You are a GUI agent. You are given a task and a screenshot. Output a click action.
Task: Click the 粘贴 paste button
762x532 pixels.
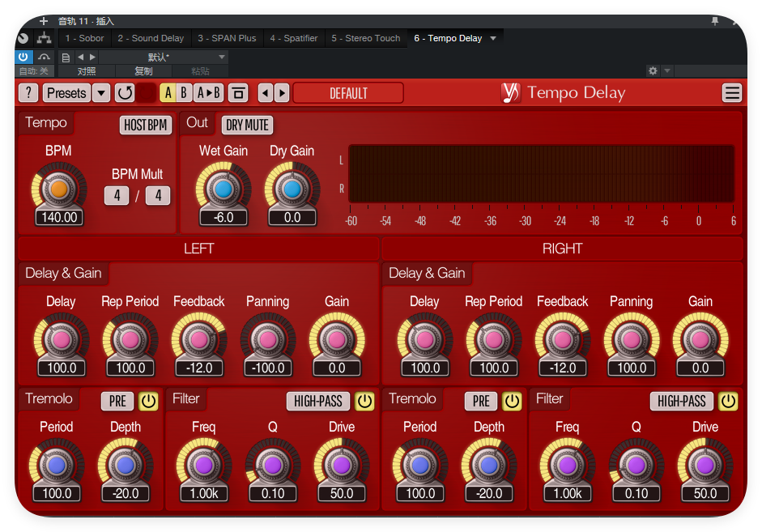(200, 71)
